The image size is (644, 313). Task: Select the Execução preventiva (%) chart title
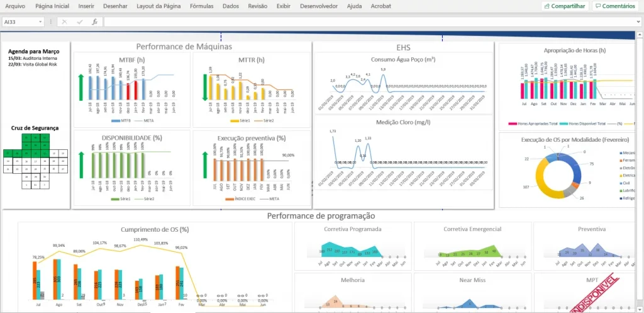252,138
